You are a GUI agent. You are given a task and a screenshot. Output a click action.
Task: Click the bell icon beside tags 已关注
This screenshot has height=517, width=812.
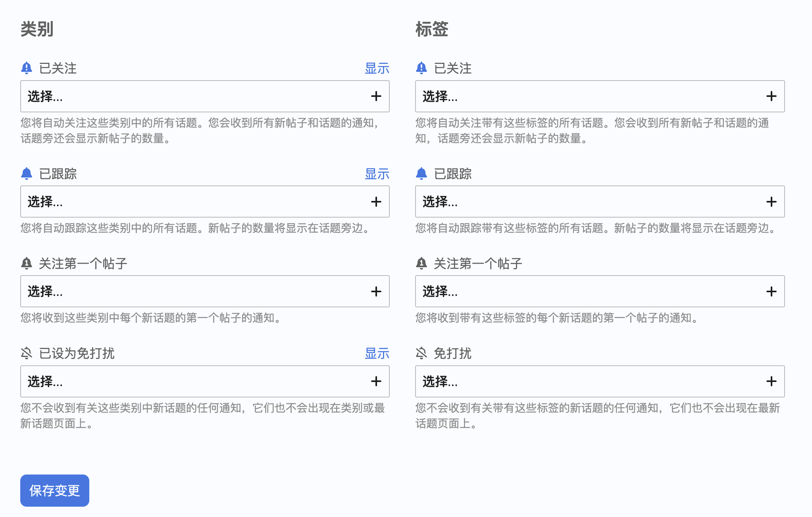(421, 68)
